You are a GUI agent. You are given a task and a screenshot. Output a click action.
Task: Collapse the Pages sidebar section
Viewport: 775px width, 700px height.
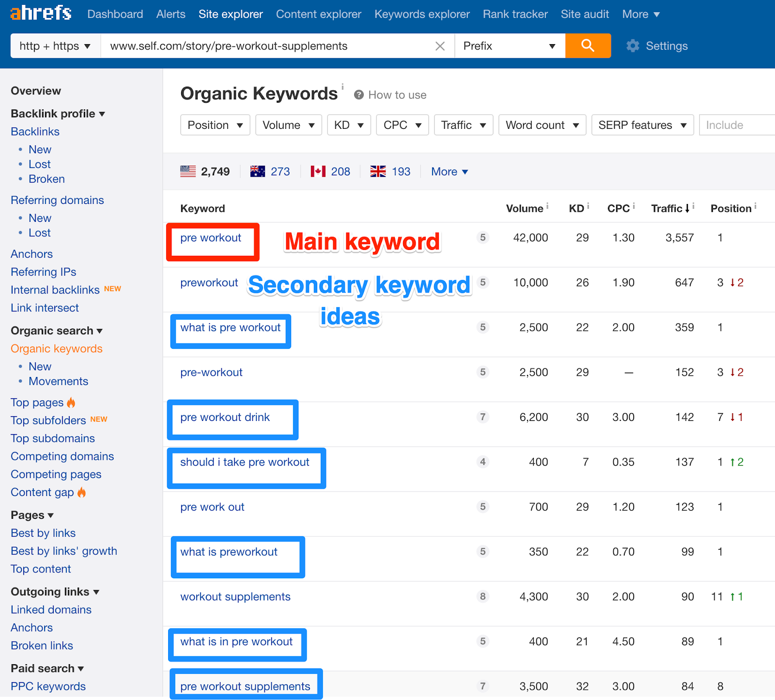pos(32,515)
